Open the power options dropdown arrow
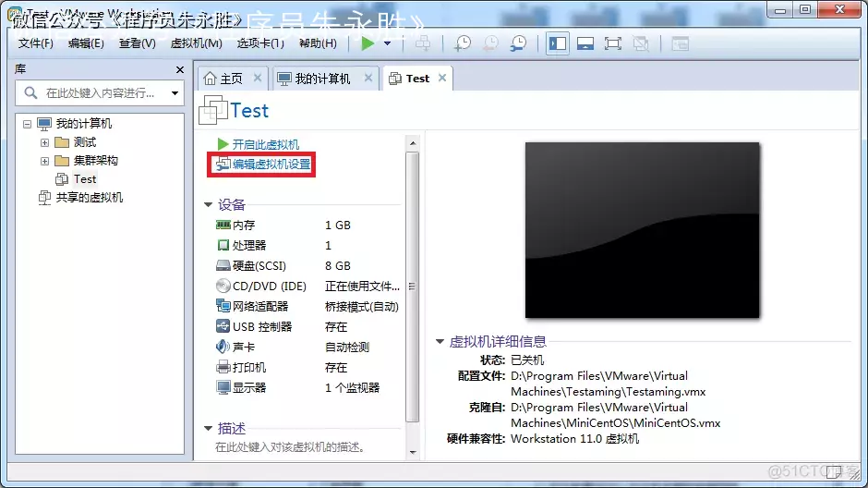 tap(387, 43)
